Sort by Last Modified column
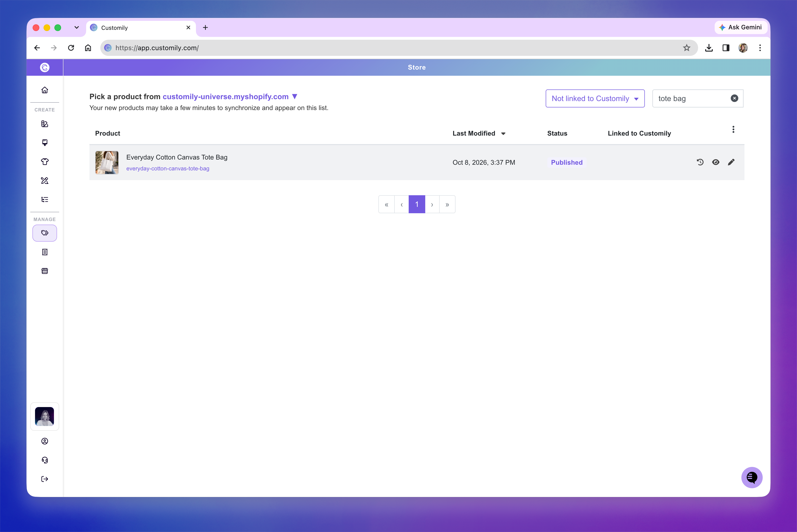The height and width of the screenshot is (532, 797). [479, 133]
